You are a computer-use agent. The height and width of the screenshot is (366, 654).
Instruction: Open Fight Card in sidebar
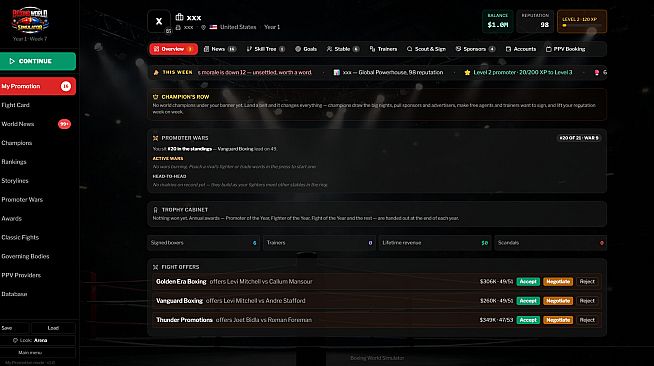[x=15, y=105]
